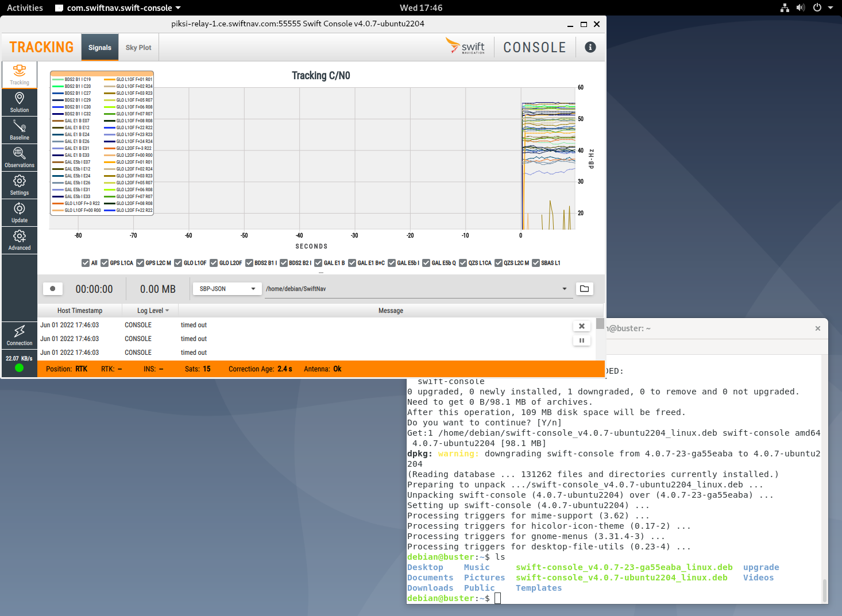This screenshot has width=842, height=616.
Task: Click the green connection status indicator
Action: [x=19, y=368]
